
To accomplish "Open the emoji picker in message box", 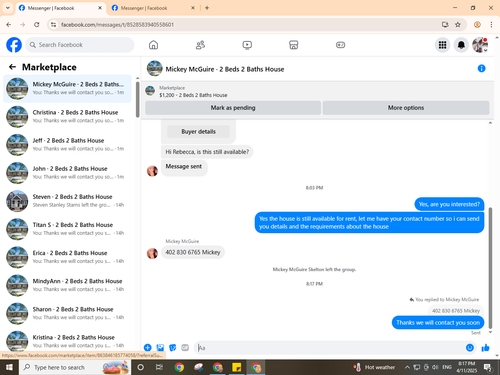I will 470,348.
